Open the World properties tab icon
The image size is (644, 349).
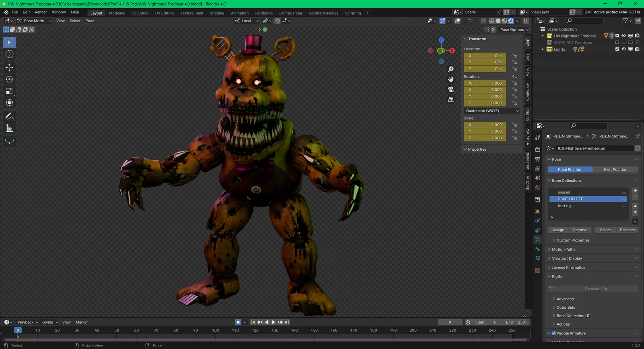point(538,187)
